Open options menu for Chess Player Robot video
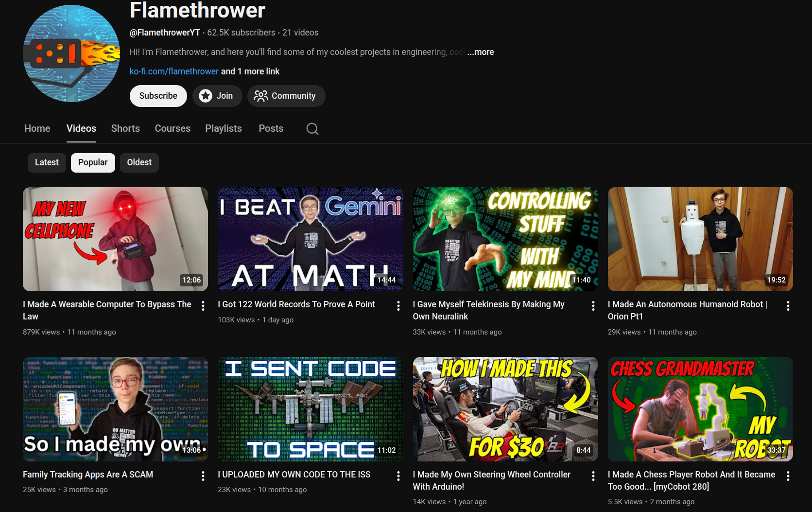The height and width of the screenshot is (512, 812). click(788, 476)
